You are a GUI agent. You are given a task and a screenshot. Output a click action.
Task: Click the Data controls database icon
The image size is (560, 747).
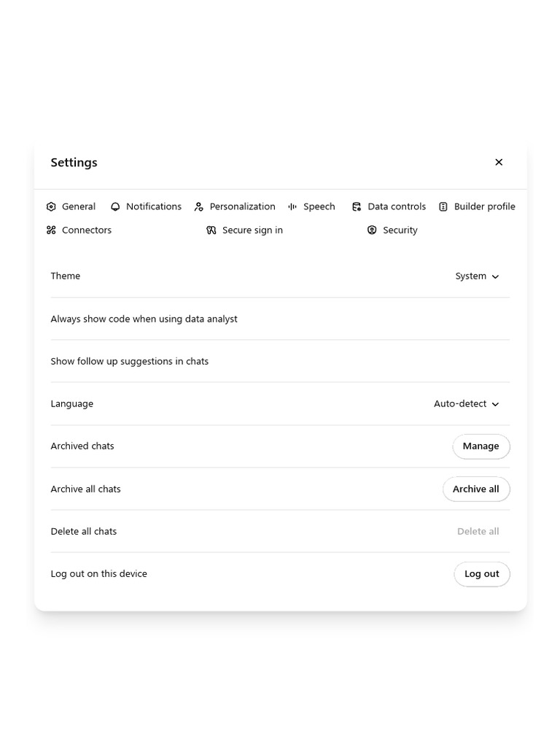357,206
